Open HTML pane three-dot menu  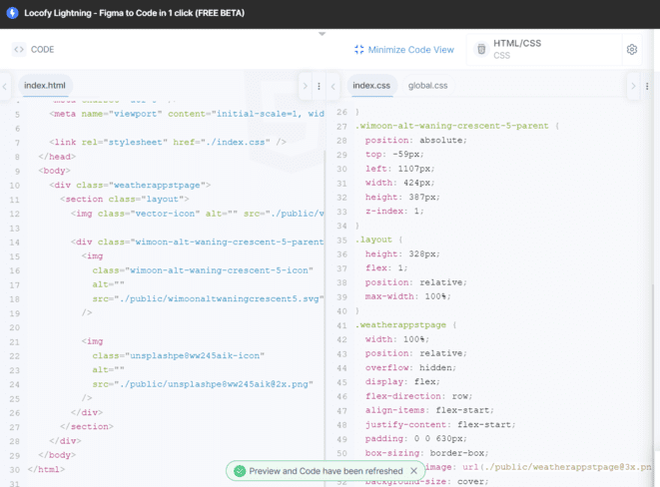(319, 86)
